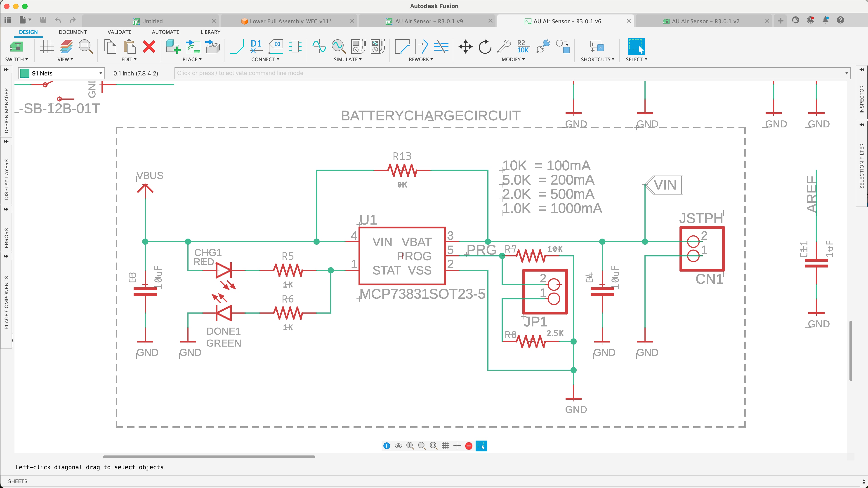Select the Rotate tool in Modify group
868x488 pixels.
coord(485,47)
